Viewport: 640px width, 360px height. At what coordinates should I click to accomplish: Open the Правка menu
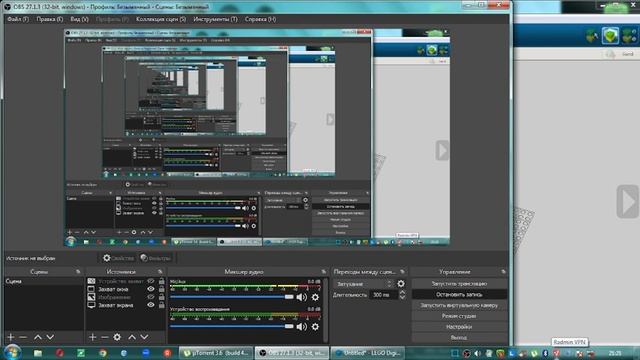point(50,19)
